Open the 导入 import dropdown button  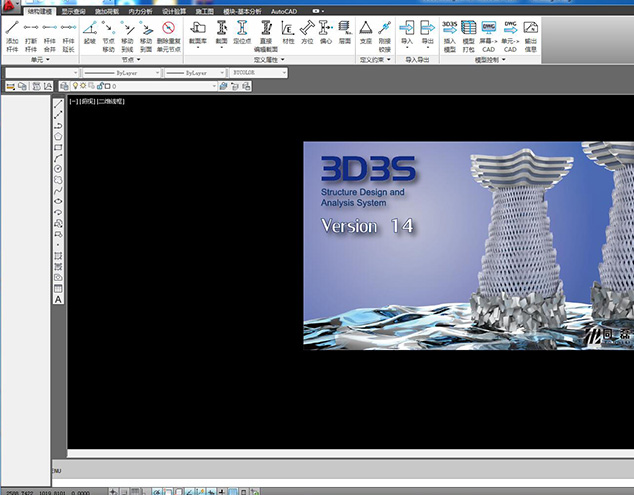pyautogui.click(x=406, y=35)
